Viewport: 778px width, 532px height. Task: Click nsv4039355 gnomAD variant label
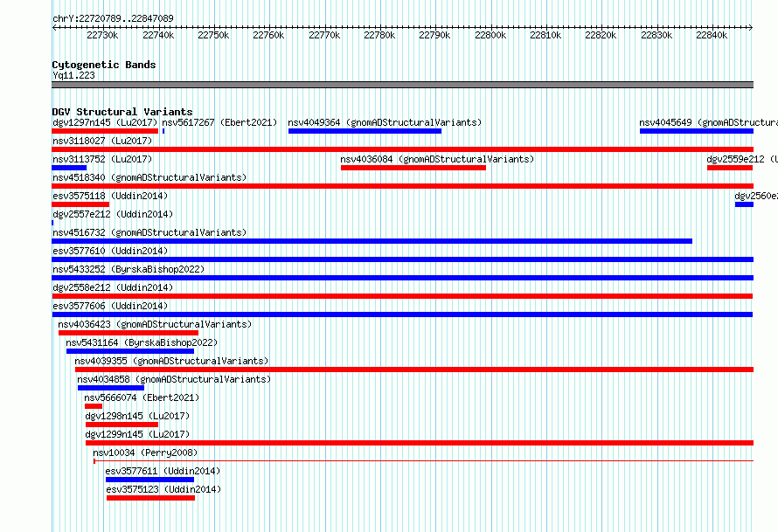coord(171,361)
